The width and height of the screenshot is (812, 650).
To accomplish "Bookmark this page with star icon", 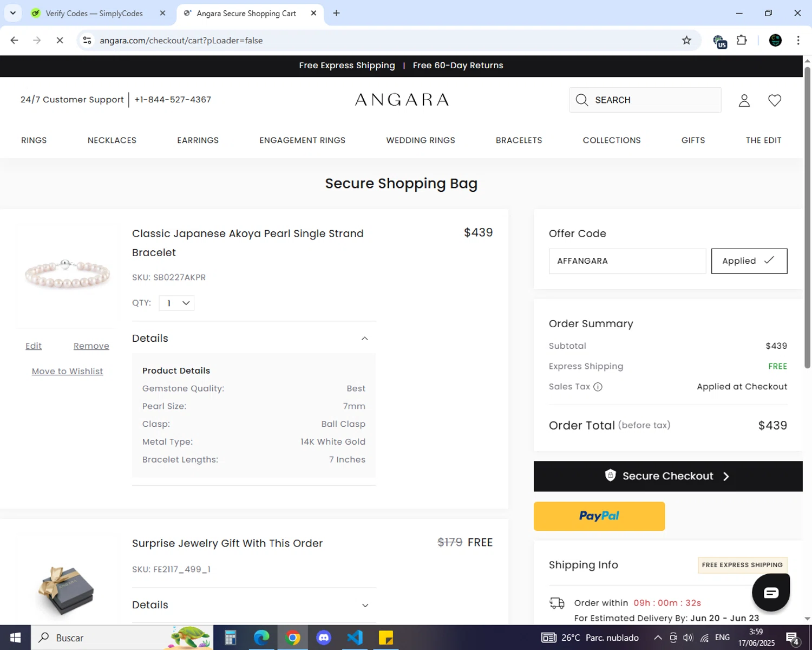I will pyautogui.click(x=686, y=40).
